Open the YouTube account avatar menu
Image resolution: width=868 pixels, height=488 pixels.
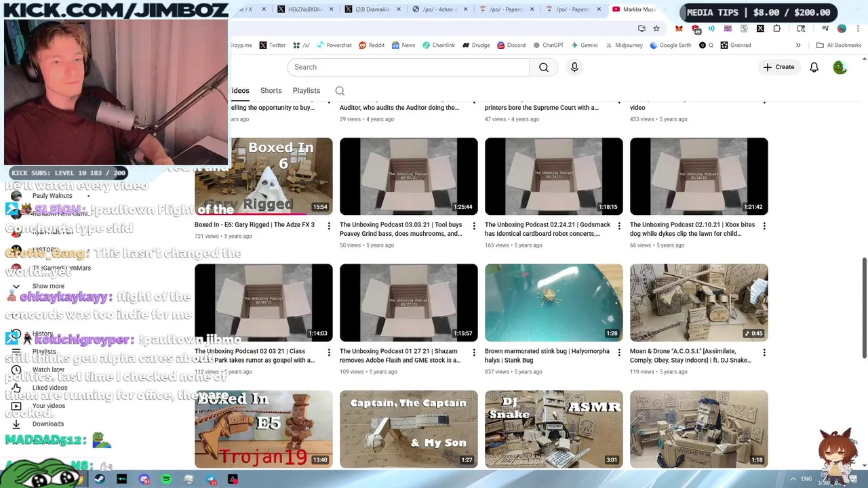pos(840,67)
